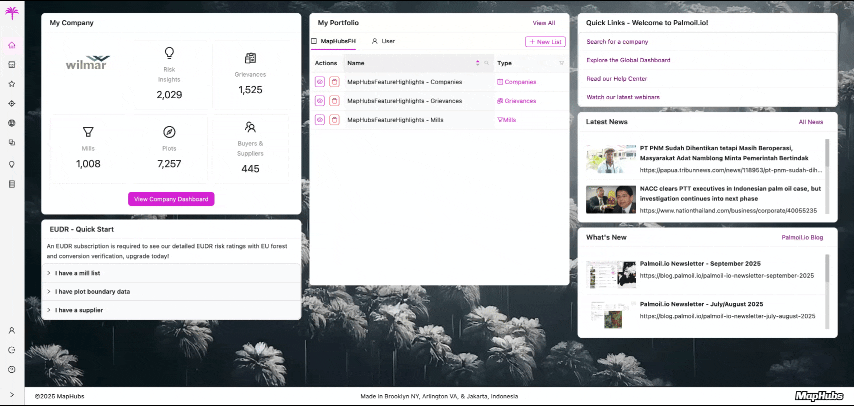Click the nationthailand.com URL text
Screen dimensions: 854x406
(x=729, y=210)
